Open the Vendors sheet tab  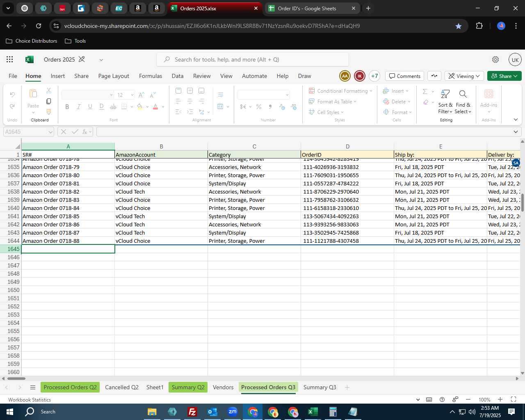(223, 387)
